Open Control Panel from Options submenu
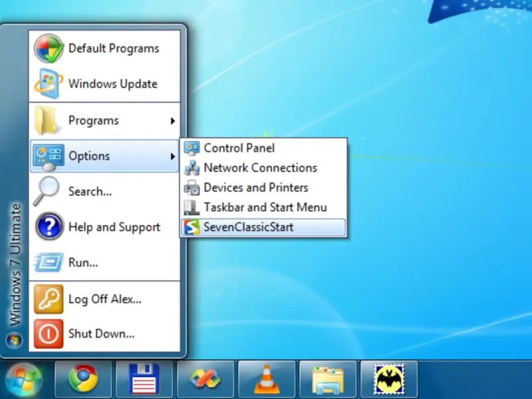Viewport: 532px width, 399px height. 263,148
